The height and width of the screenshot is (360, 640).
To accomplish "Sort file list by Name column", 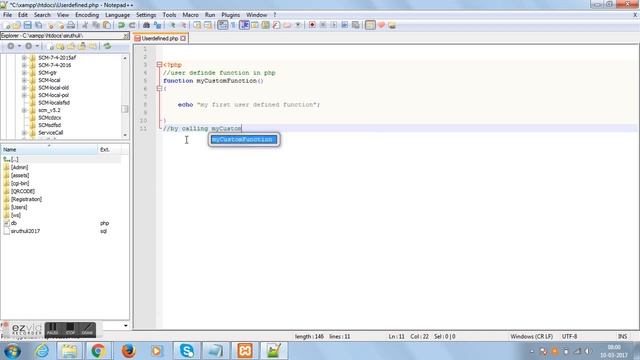I will click(49, 149).
